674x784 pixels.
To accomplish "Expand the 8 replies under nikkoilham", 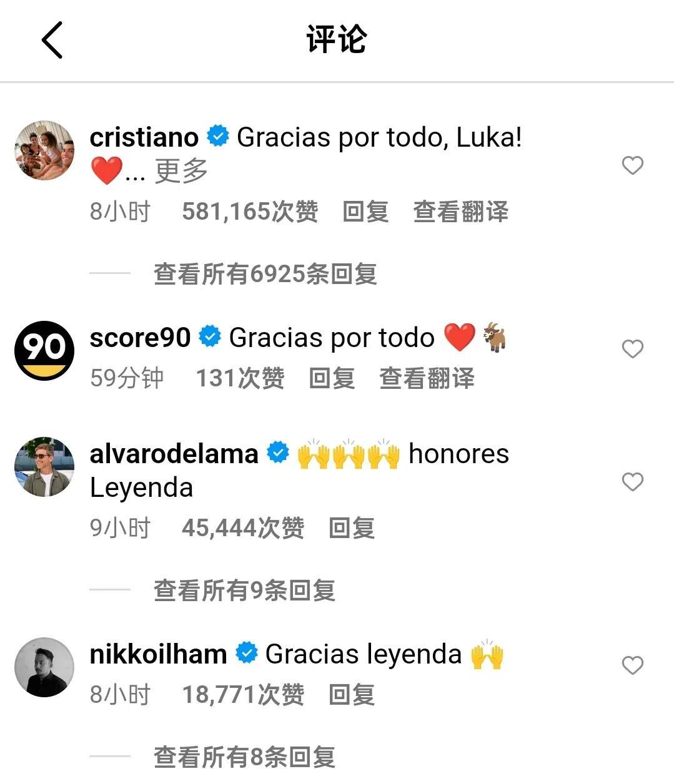I will 245,757.
